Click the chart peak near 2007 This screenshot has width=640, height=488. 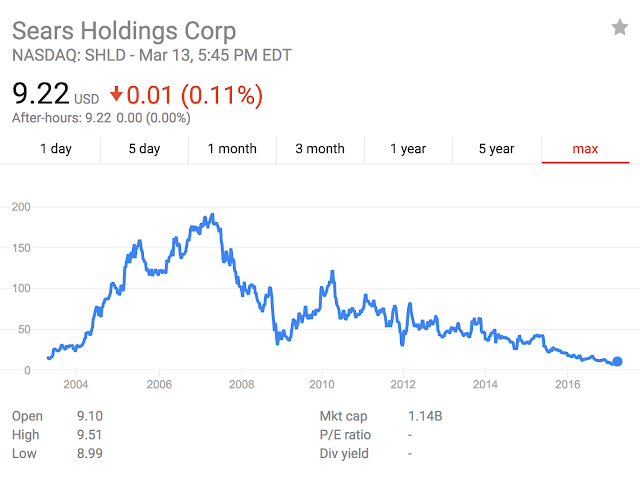tap(212, 216)
